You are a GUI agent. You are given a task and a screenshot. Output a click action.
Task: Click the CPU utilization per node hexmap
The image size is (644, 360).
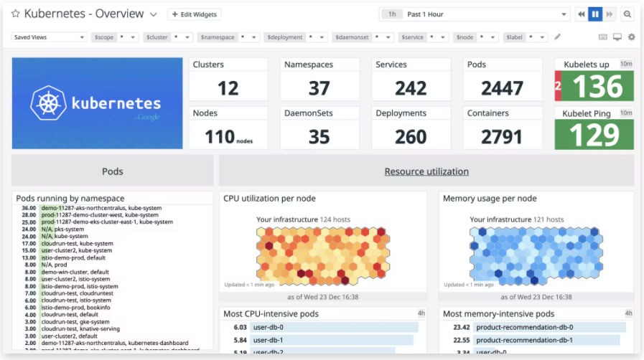pos(322,255)
